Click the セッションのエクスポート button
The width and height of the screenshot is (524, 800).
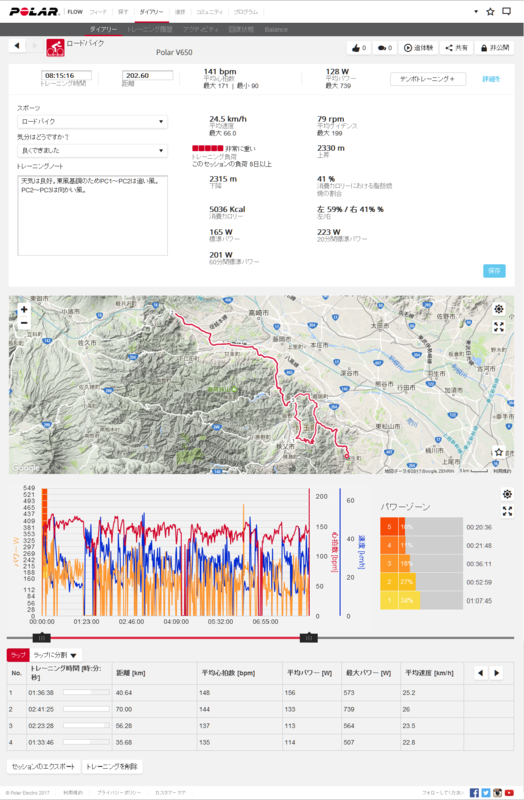[43, 767]
